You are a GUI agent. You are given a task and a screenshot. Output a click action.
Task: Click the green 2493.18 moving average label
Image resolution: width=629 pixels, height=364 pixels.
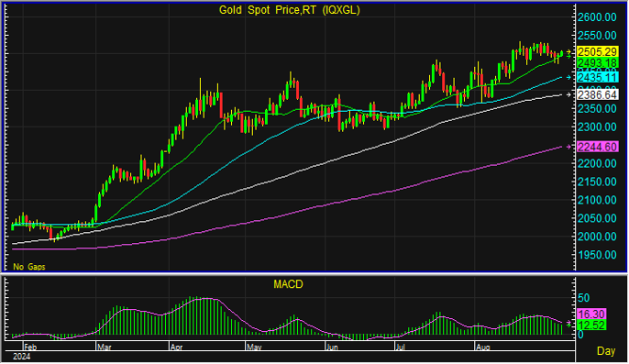[x=597, y=62]
